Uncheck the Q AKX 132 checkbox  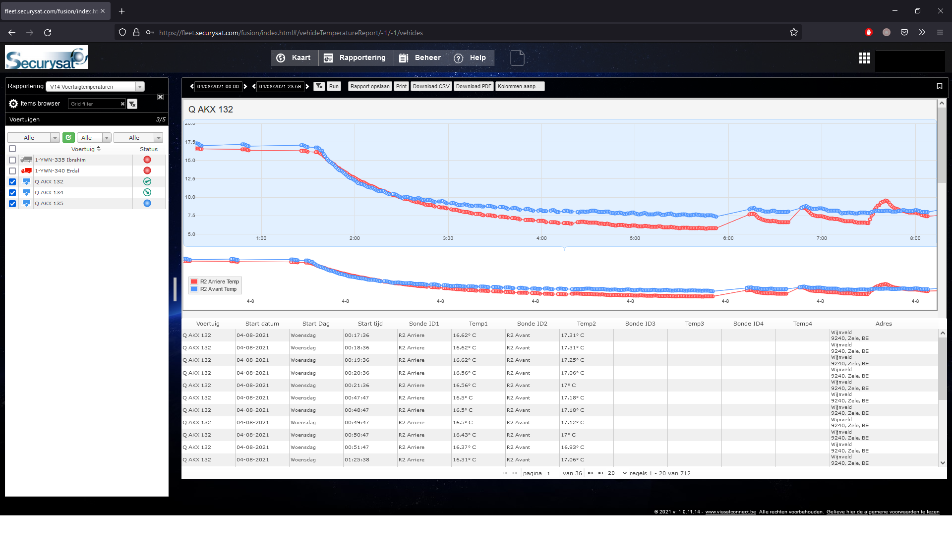click(x=12, y=182)
